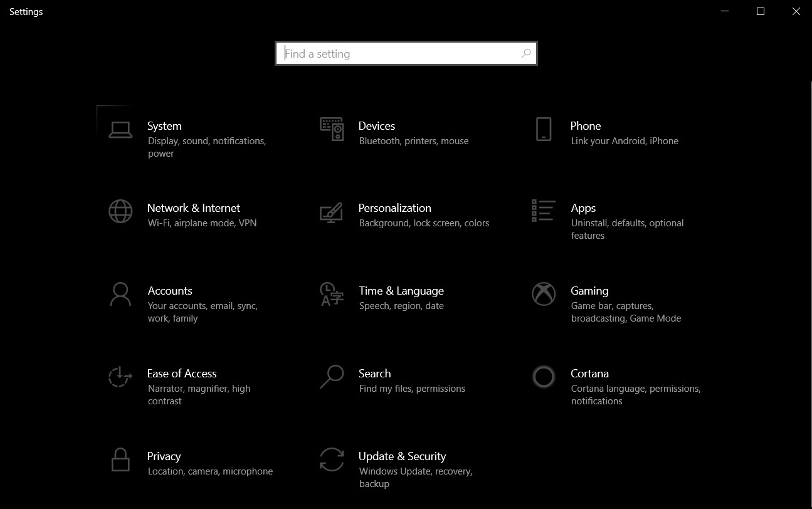Close the Settings window

(x=796, y=11)
